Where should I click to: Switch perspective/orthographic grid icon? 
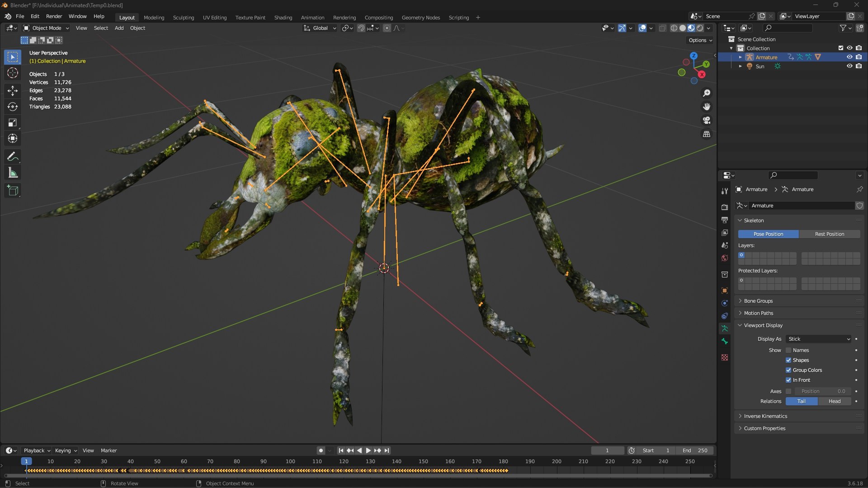pos(707,134)
